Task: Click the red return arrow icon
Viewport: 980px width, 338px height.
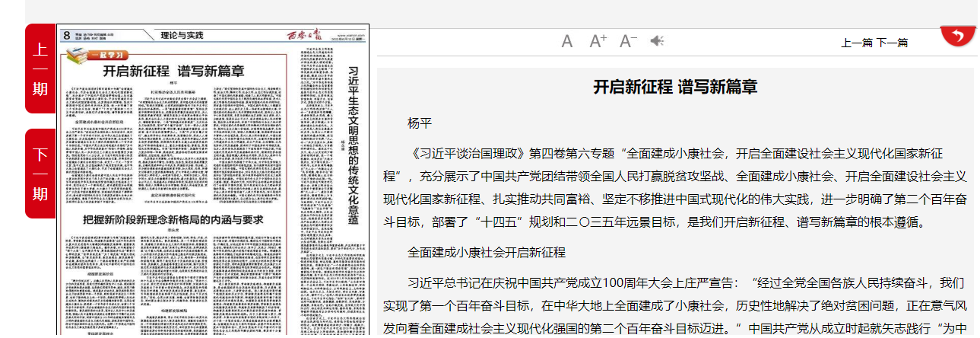Action: (958, 36)
